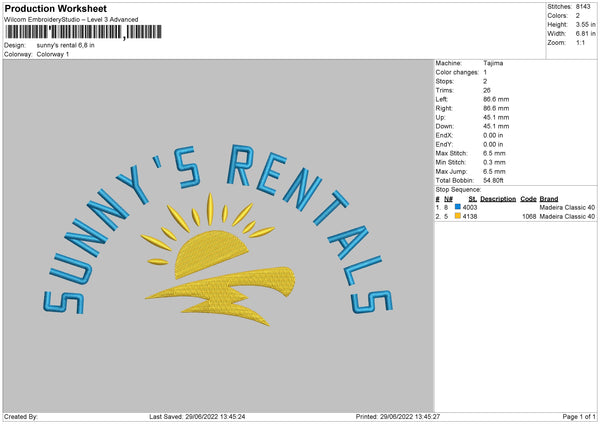Image resolution: width=600 pixels, height=424 pixels.
Task: Click the Code column header
Action: [x=529, y=199]
